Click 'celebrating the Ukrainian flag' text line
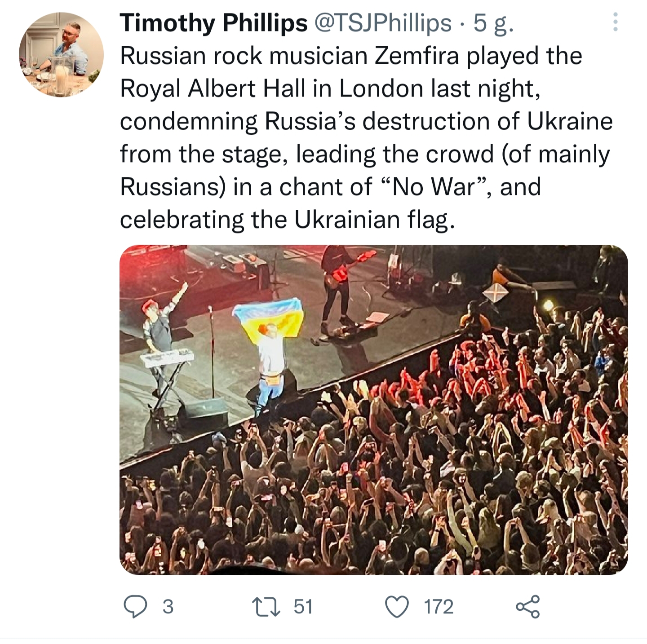The image size is (647, 644). (x=288, y=220)
